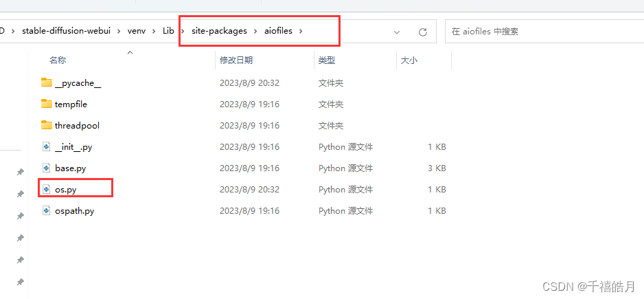The image size is (644, 299).
Task: Expand the address bar history dropdown
Action: click(397, 32)
